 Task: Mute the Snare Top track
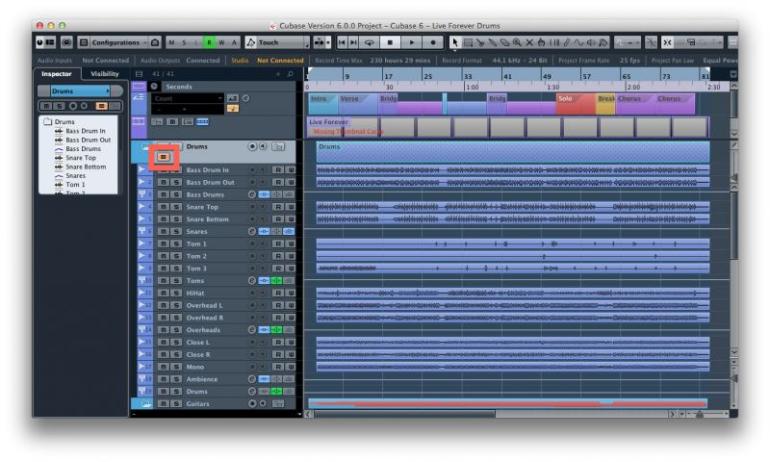pyautogui.click(x=164, y=207)
